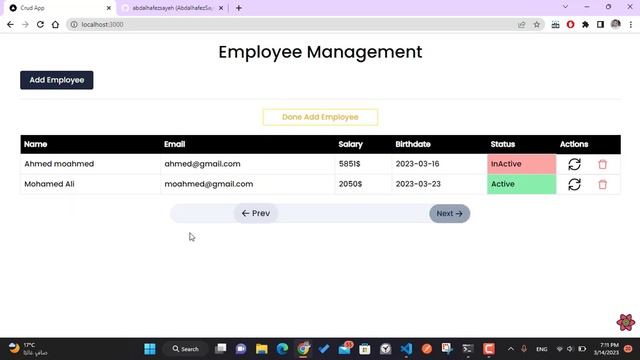
Task: Select email moahmed@gmail.com cell
Action: [247, 184]
